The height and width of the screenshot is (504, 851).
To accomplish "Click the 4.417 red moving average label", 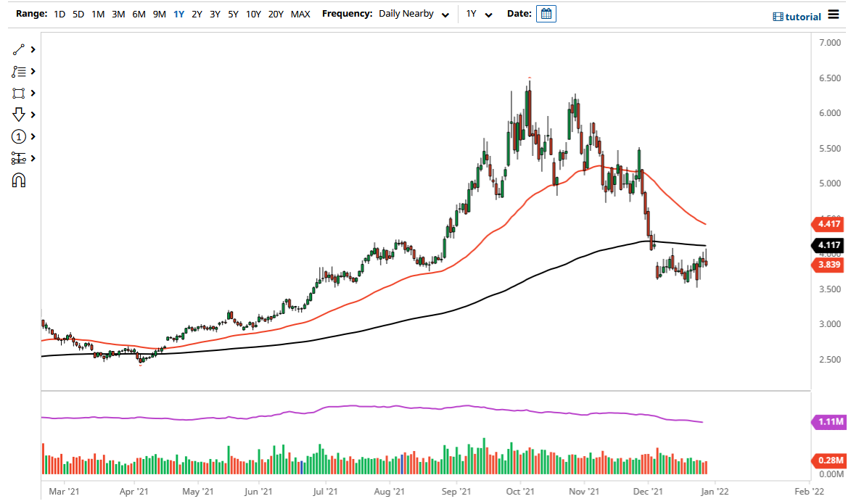I will (x=828, y=223).
